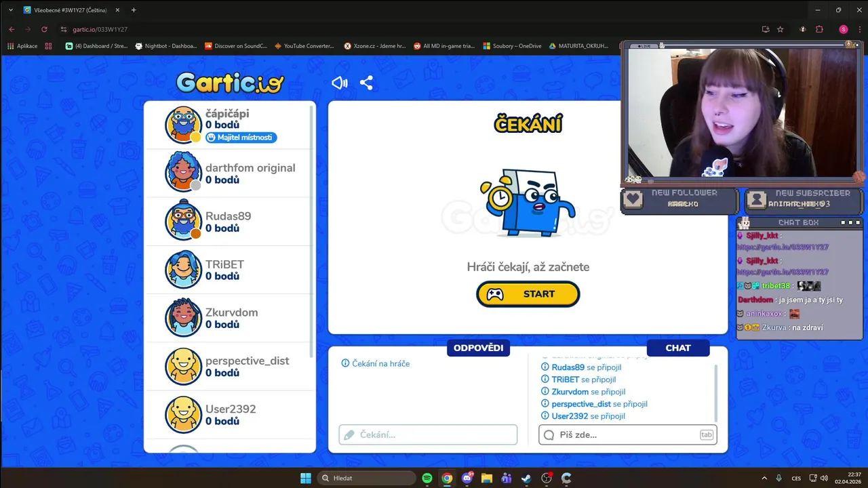868x488 pixels.
Task: Open Discord from the taskbar
Action: coord(467,478)
